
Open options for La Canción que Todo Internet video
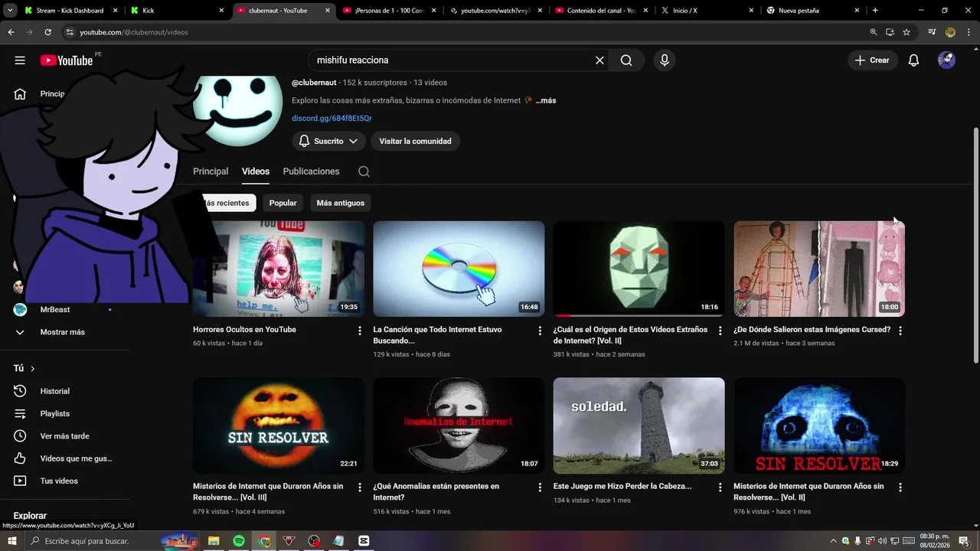[x=540, y=331]
